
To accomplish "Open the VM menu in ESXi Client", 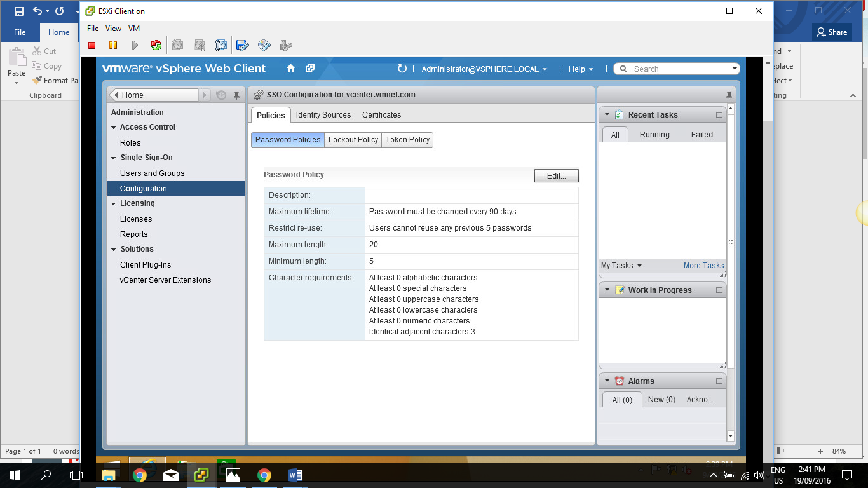I will [133, 29].
